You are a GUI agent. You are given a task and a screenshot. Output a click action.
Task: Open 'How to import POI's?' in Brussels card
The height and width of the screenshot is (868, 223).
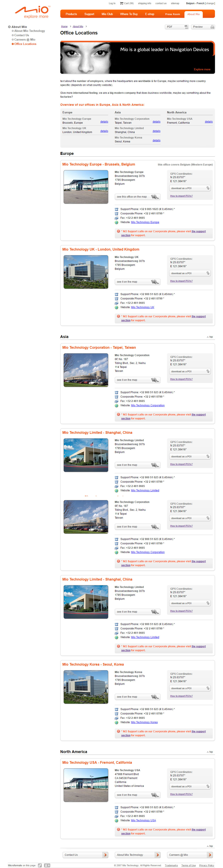[181, 196]
